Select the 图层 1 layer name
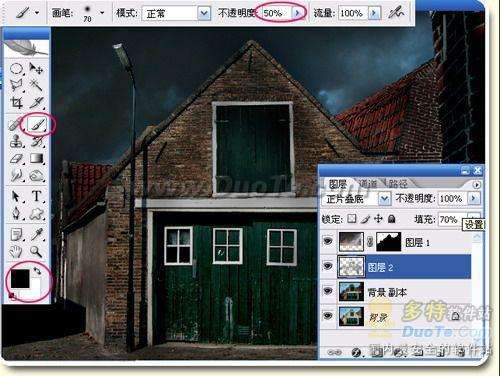The width and height of the screenshot is (500, 376). (417, 242)
